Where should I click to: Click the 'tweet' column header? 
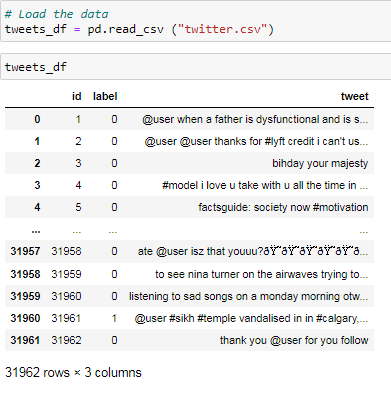coord(354,96)
